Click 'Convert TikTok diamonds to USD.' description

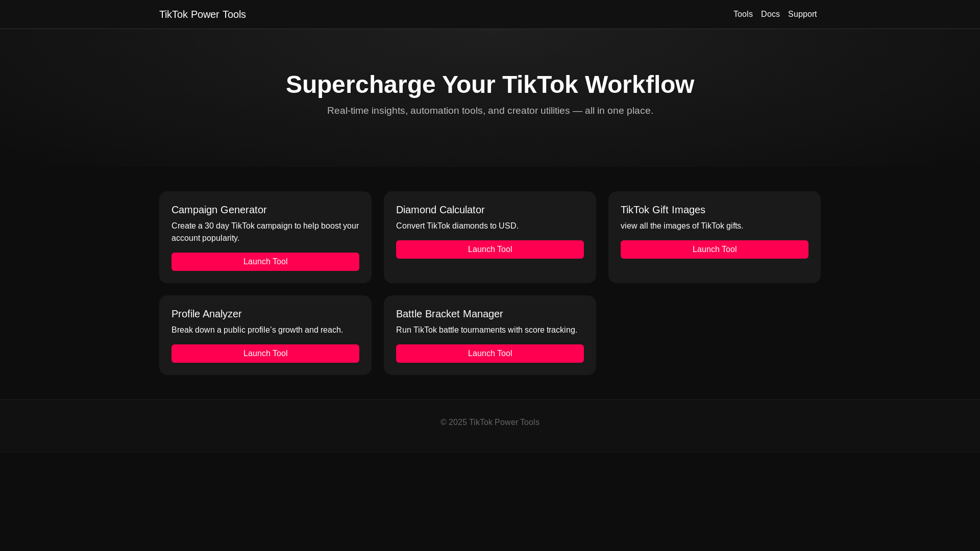[x=457, y=226]
